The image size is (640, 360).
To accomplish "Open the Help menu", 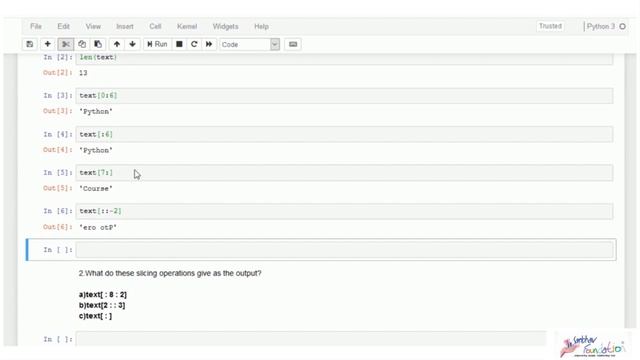I will (261, 27).
